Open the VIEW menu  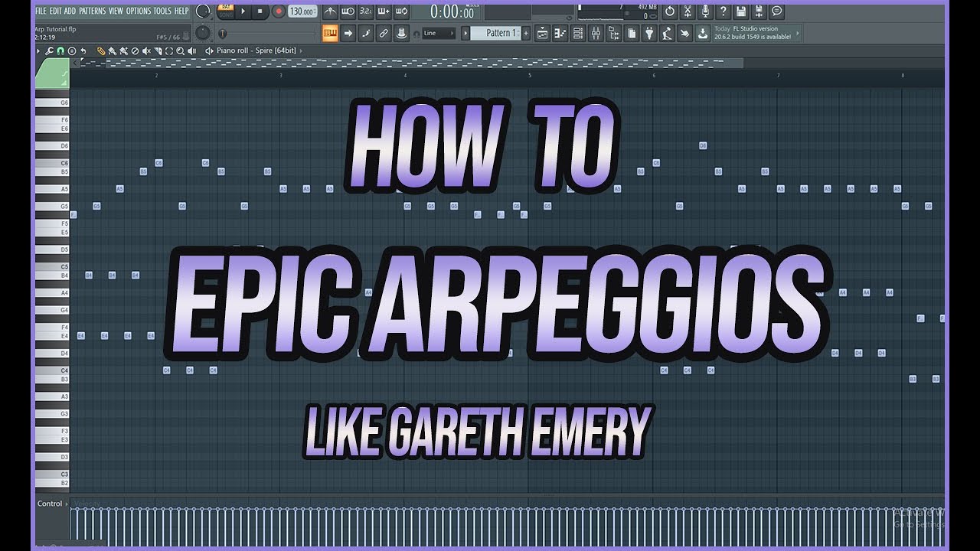[x=116, y=11]
